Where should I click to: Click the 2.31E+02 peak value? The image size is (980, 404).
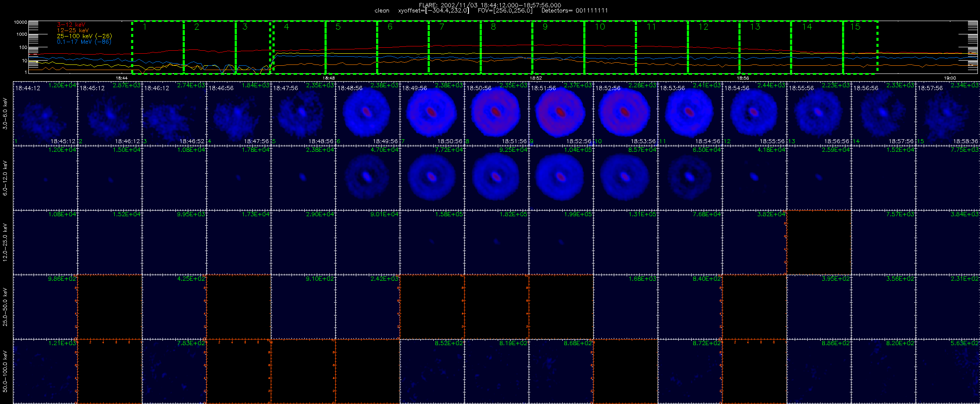coord(965,279)
